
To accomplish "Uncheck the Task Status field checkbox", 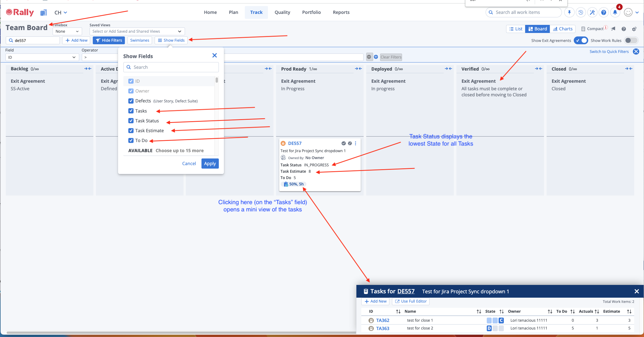I will [x=131, y=121].
